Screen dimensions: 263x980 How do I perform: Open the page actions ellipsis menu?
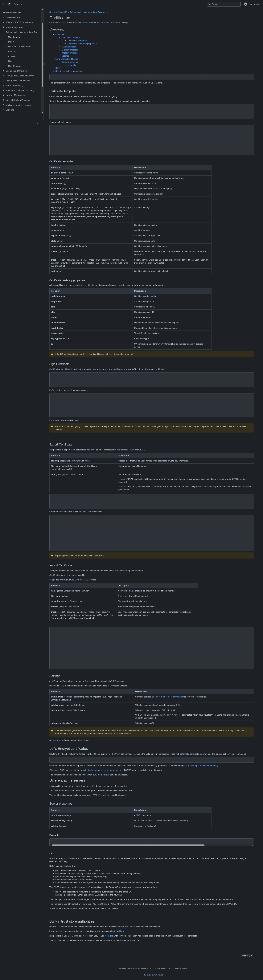(255, 12)
